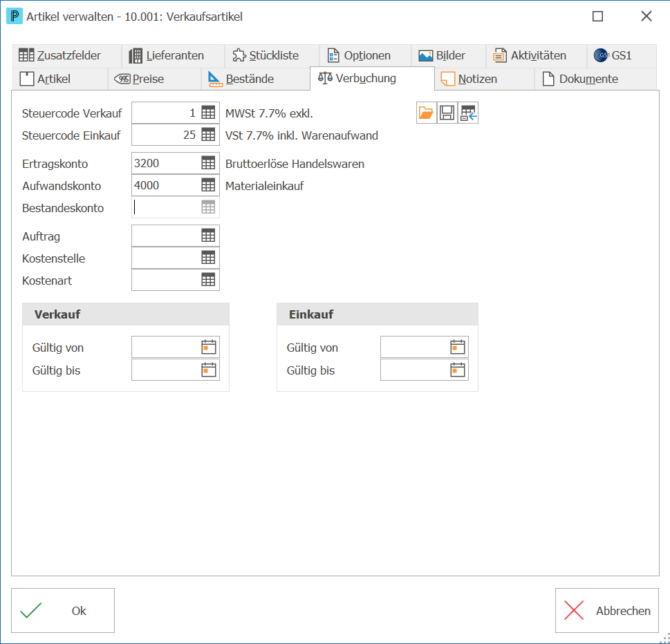Open calendar for Einkauf Gültig von
This screenshot has width=670, height=644.
tap(458, 347)
